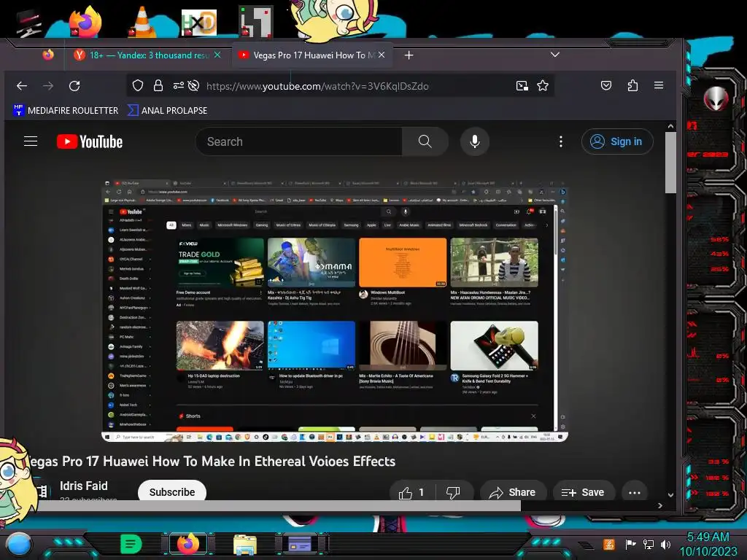Viewport: 747px width, 560px height.
Task: Launch HxD icon on desktop
Action: coord(198,23)
